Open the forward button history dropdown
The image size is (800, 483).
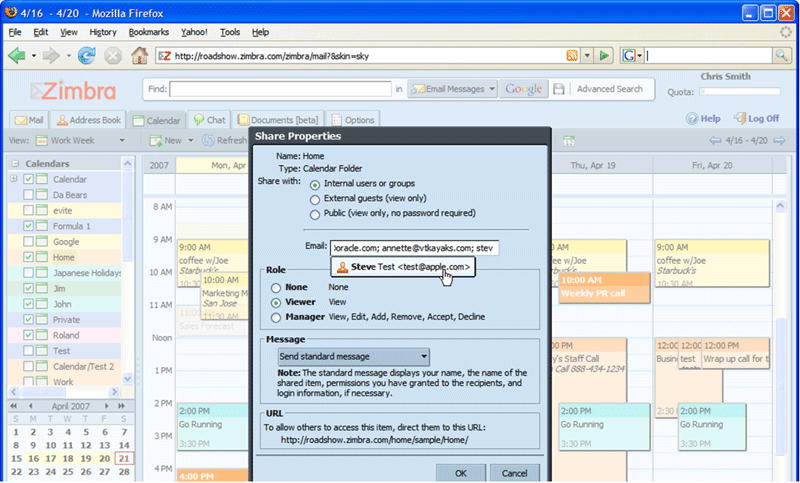pyautogui.click(x=68, y=56)
